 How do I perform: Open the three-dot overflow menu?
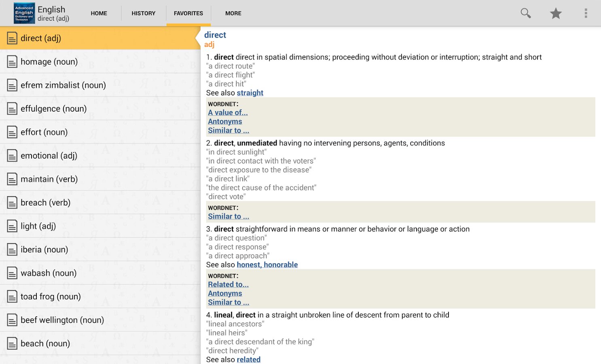pos(585,13)
